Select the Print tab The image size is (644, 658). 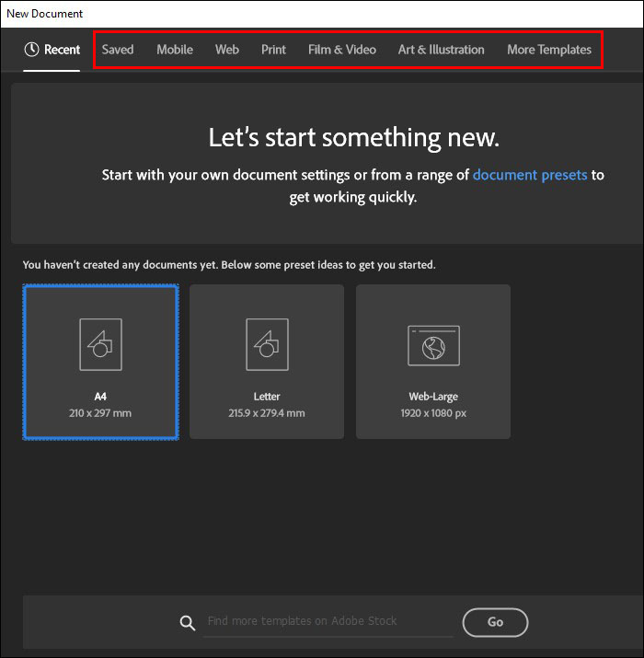(273, 50)
